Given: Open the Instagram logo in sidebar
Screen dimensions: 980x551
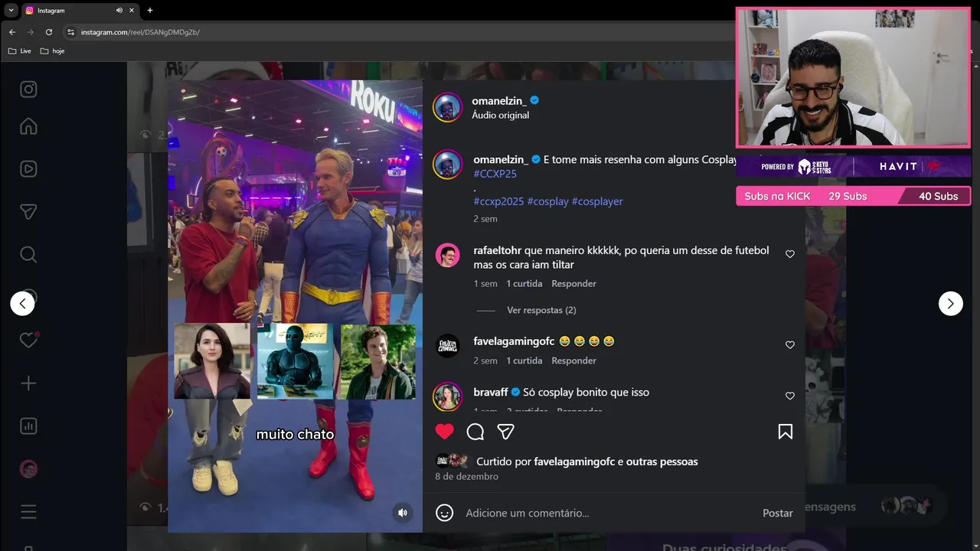Looking at the screenshot, I should 28,90.
